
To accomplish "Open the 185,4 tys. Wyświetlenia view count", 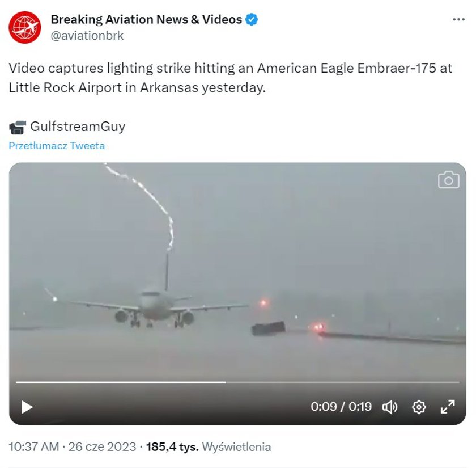I will (209, 447).
